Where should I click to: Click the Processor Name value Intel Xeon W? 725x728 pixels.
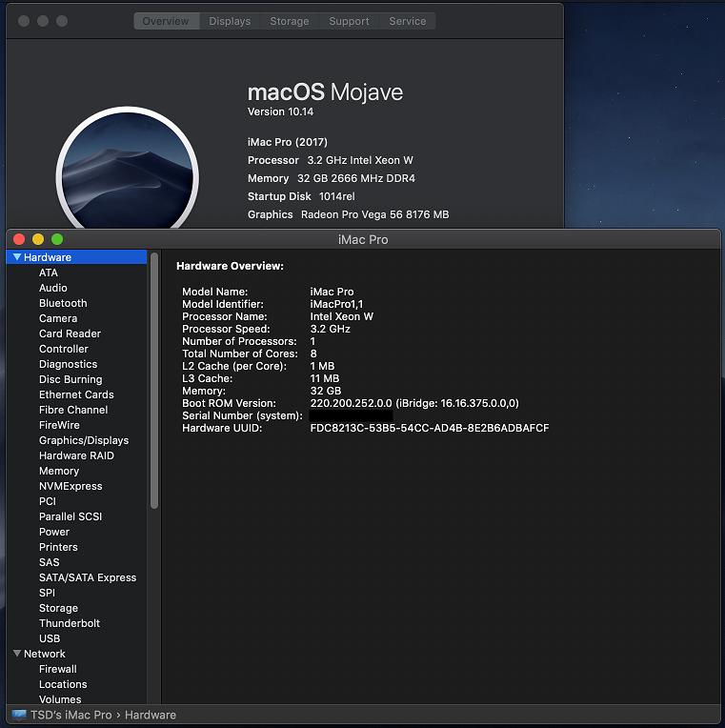[x=342, y=316]
